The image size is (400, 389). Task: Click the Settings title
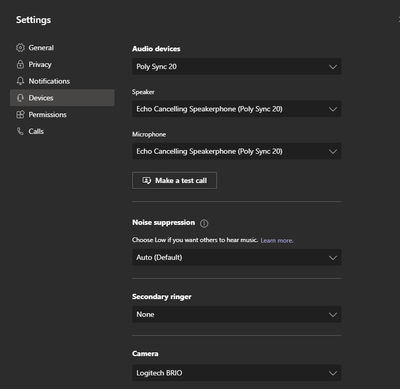point(33,20)
